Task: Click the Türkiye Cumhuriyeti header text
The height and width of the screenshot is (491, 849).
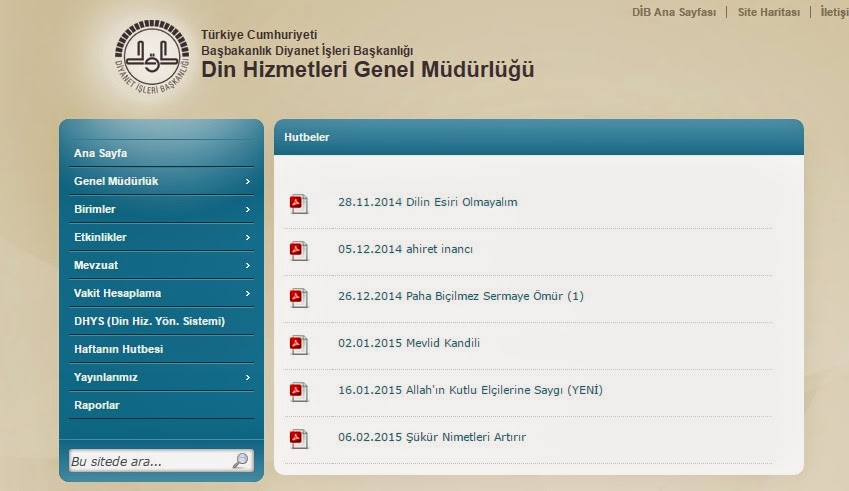Action: click(x=259, y=35)
